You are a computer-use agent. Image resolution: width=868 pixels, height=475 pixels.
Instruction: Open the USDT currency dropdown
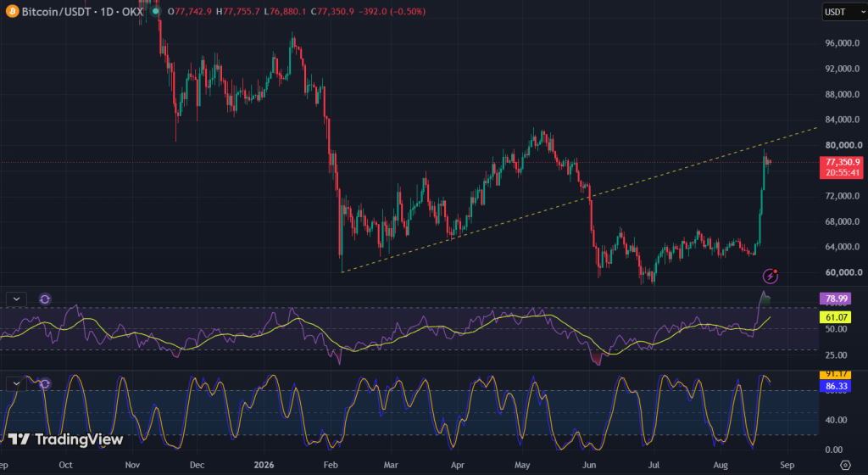845,12
